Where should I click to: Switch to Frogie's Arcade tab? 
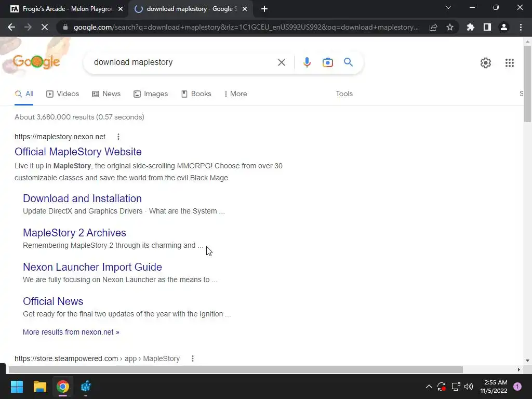coord(64,9)
